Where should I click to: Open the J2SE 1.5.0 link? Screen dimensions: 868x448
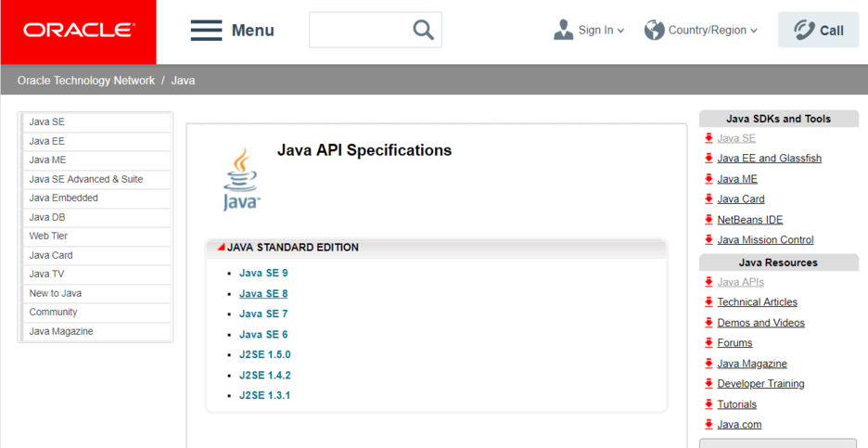264,354
